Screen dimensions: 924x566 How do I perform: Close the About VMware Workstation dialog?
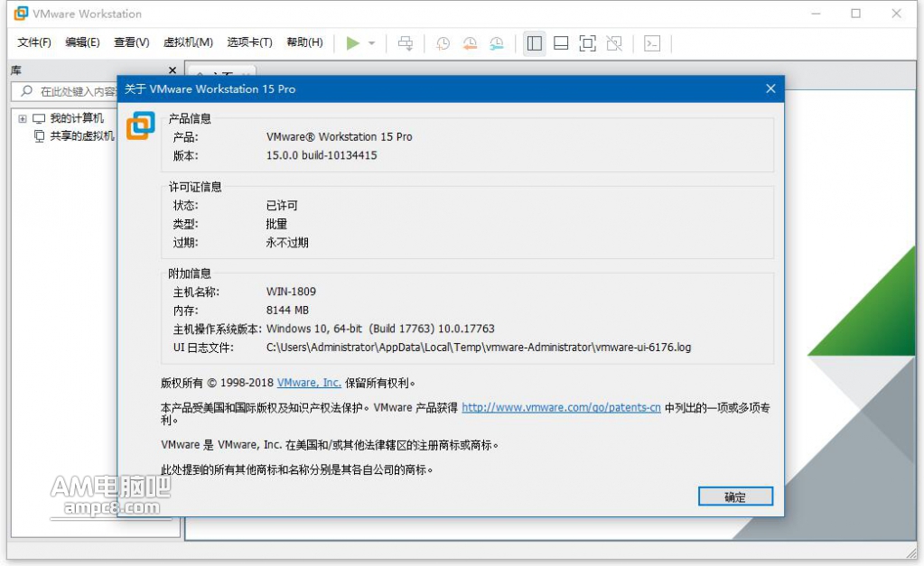(x=770, y=89)
